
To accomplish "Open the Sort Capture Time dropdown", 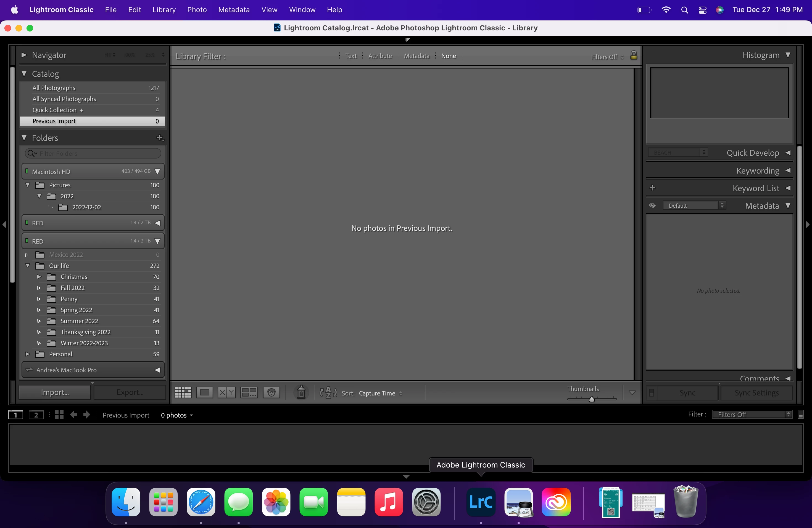I will click(380, 393).
